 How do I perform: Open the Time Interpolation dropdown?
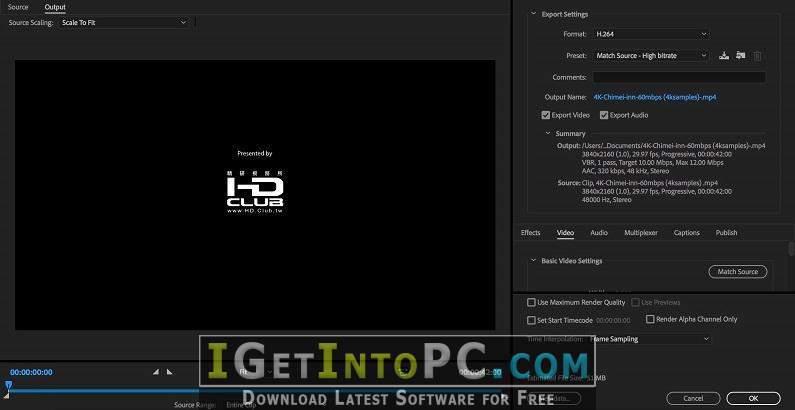[x=651, y=339]
